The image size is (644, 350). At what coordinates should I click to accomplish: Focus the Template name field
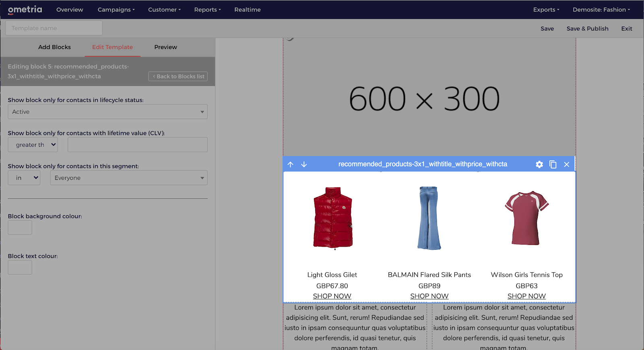tap(54, 28)
